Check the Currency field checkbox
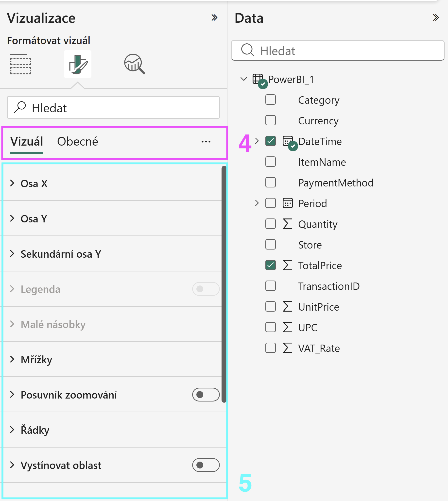The height and width of the screenshot is (501, 448). [271, 120]
